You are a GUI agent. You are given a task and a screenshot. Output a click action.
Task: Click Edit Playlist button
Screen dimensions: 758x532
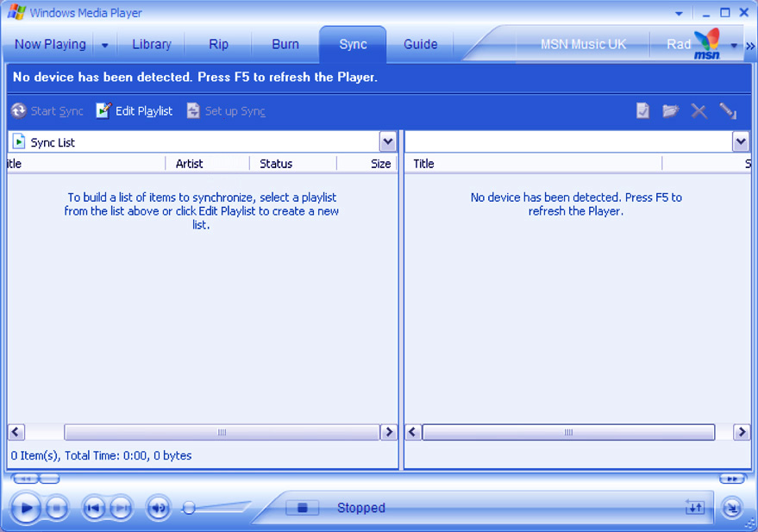(x=135, y=111)
